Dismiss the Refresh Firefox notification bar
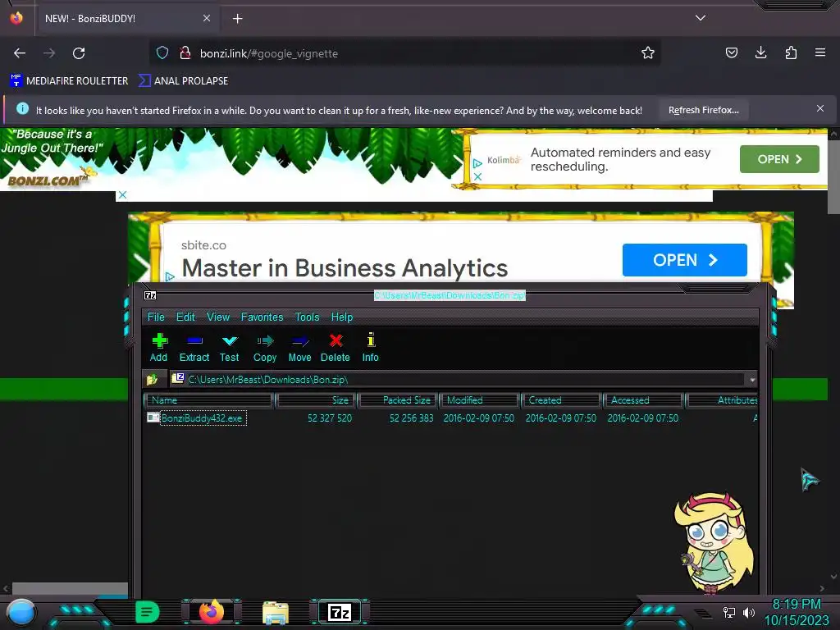Screen dimensions: 840x630 [820, 109]
